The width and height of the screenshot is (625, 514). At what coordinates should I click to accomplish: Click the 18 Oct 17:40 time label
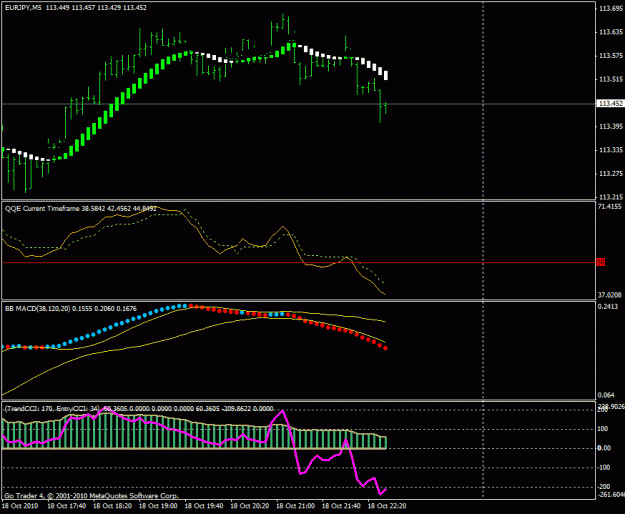(67, 506)
